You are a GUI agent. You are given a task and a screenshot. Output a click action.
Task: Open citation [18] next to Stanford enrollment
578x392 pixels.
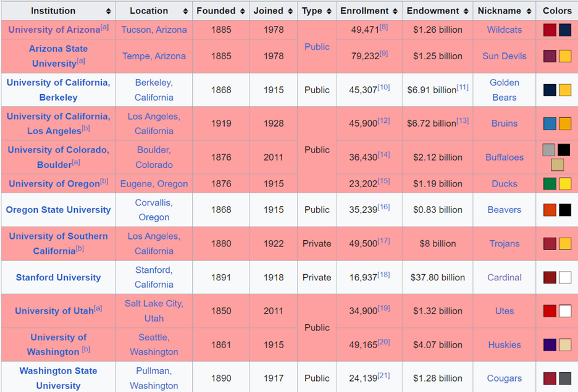[383, 275]
